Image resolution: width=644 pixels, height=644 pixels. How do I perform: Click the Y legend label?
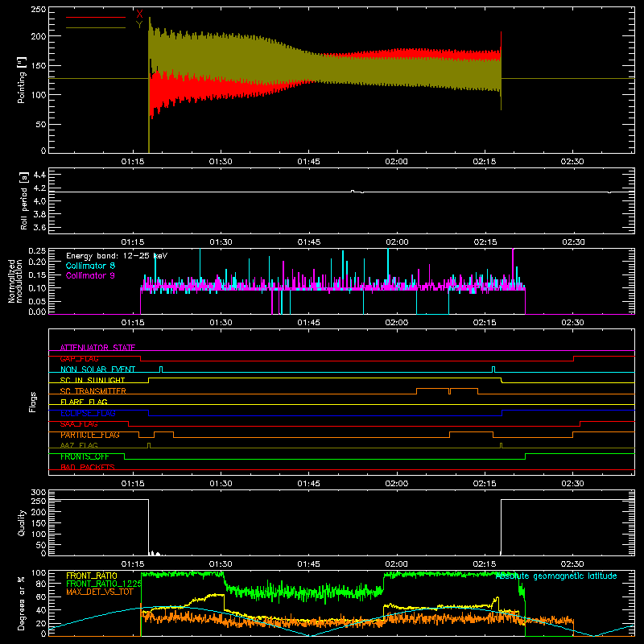(139, 25)
